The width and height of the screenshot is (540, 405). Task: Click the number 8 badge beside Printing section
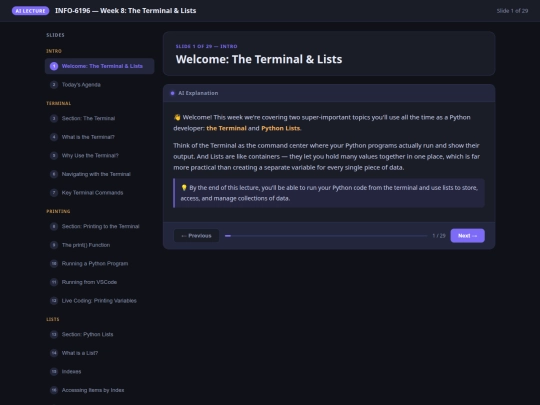tap(54, 227)
